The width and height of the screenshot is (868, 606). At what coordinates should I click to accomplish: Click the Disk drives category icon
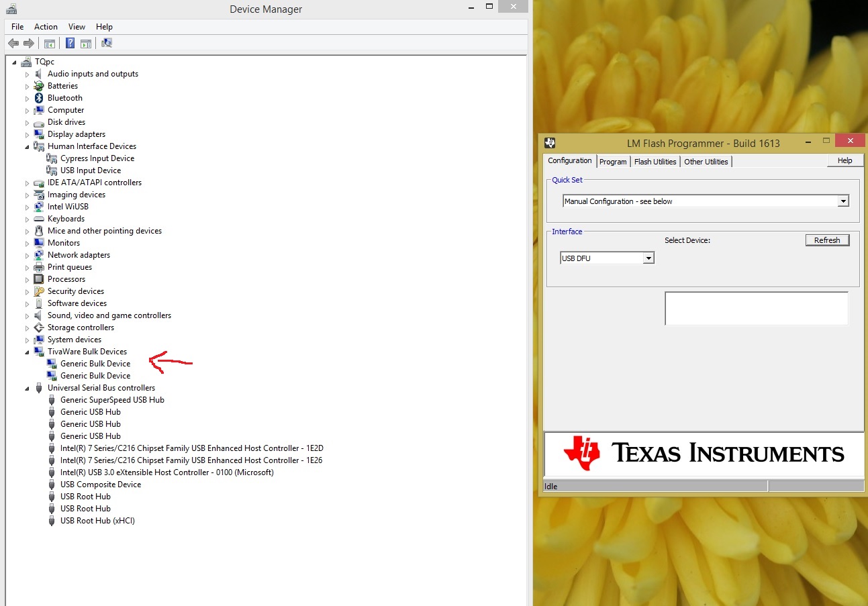coord(39,122)
